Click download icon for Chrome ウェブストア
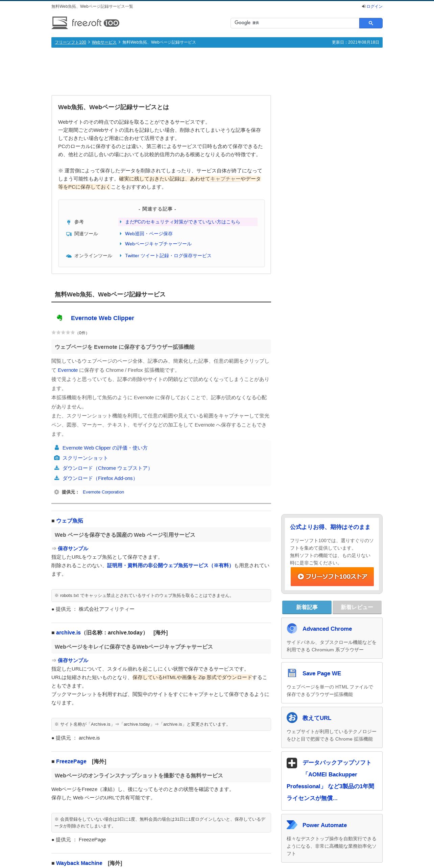The height and width of the screenshot is (868, 434). (57, 468)
